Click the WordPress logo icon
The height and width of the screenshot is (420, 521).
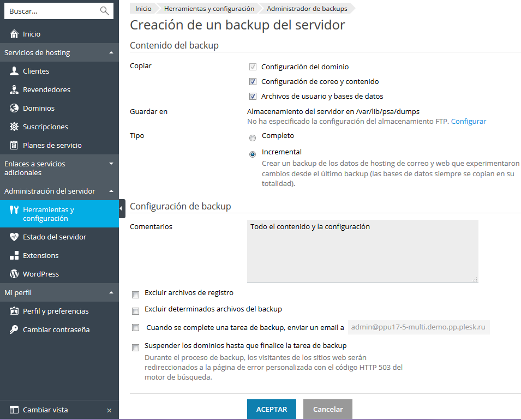point(14,274)
